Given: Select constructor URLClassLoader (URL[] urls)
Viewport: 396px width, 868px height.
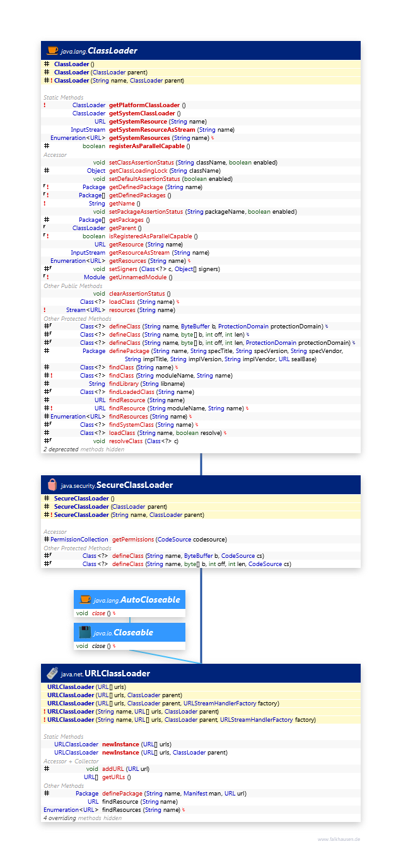Looking at the screenshot, I should click(86, 687).
